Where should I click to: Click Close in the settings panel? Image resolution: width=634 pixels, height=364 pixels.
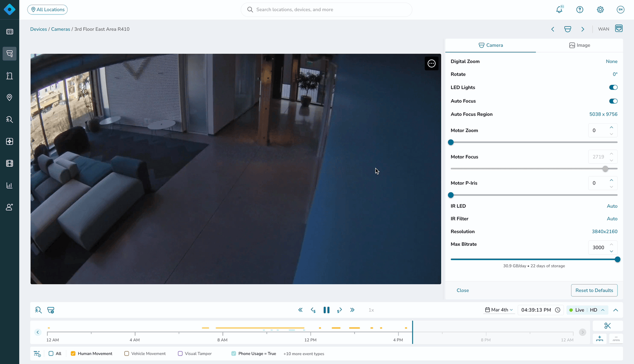462,291
